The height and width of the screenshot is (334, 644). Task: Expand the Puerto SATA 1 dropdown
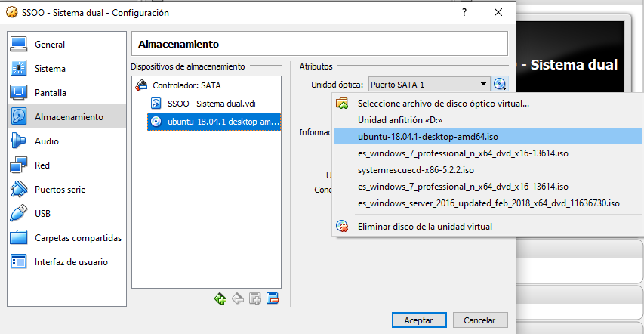[x=483, y=84]
